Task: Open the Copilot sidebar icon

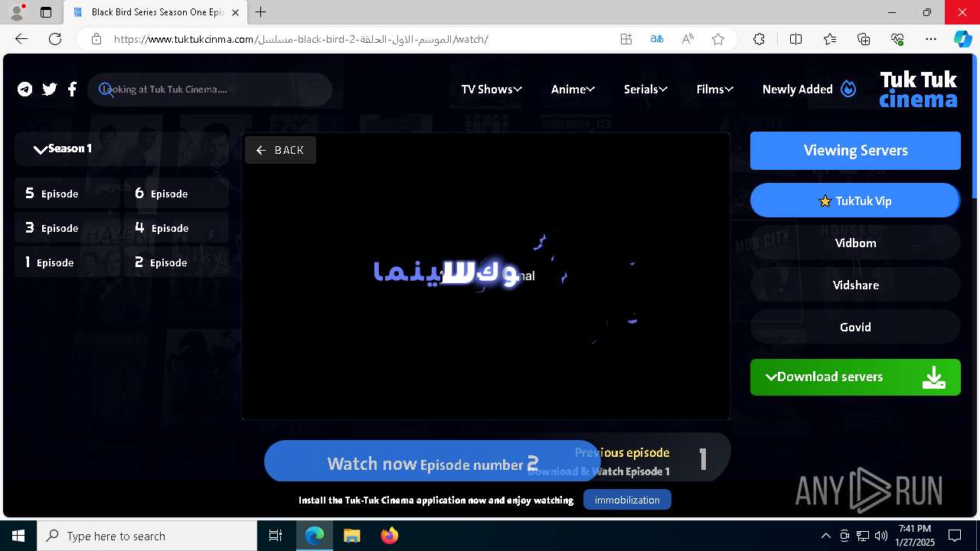Action: (962, 39)
